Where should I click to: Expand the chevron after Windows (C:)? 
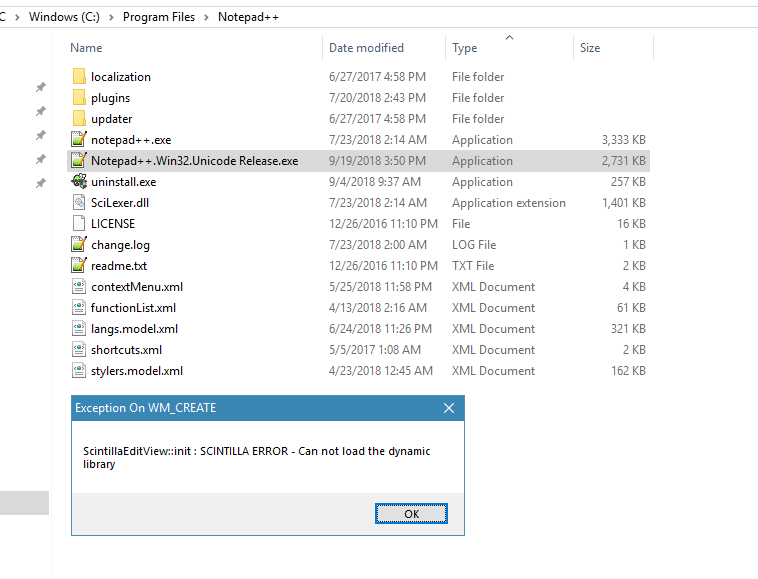[x=111, y=17]
